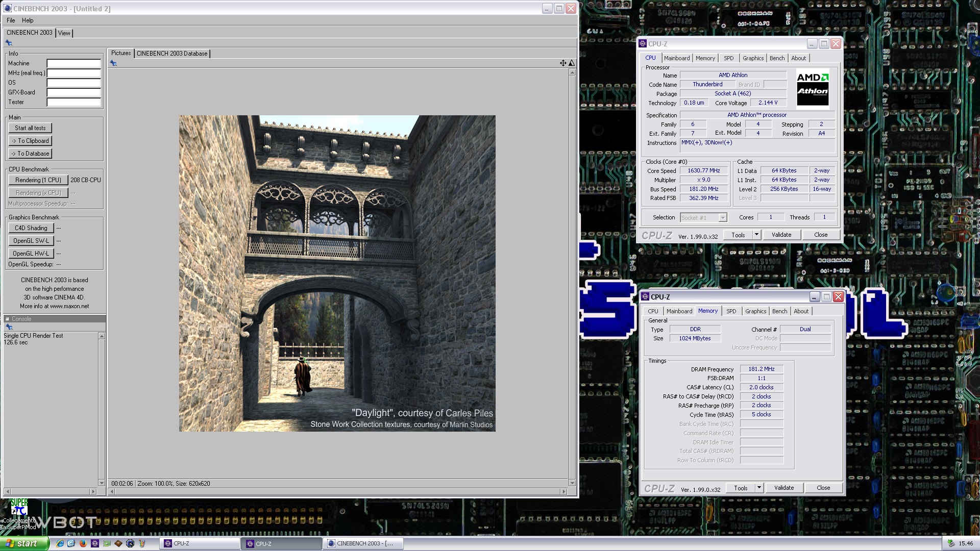Click the pushpin icon in Console panel
980x551 pixels.
pyautogui.click(x=9, y=327)
